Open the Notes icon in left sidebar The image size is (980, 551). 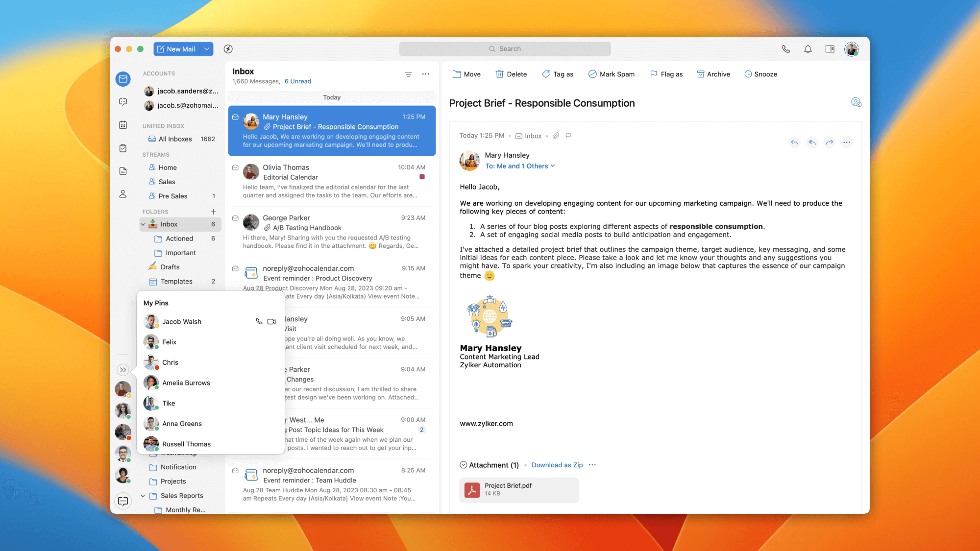(123, 171)
